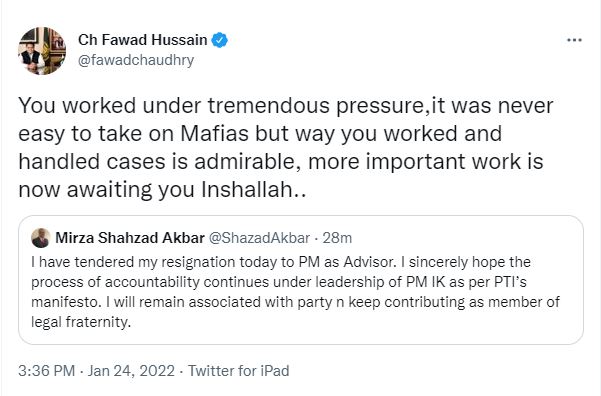This screenshot has height=396, width=601.
Task: Click 'legal fraternity.' in the quoted tweet
Action: (x=81, y=322)
